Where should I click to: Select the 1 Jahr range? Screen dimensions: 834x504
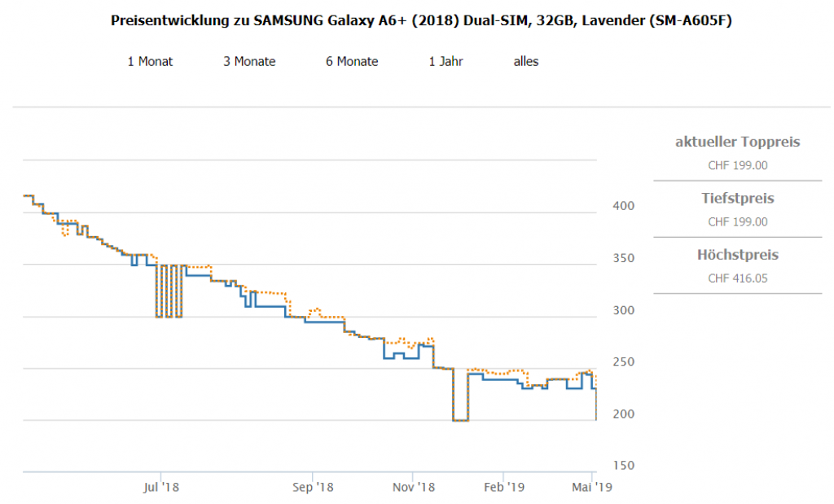coord(446,61)
